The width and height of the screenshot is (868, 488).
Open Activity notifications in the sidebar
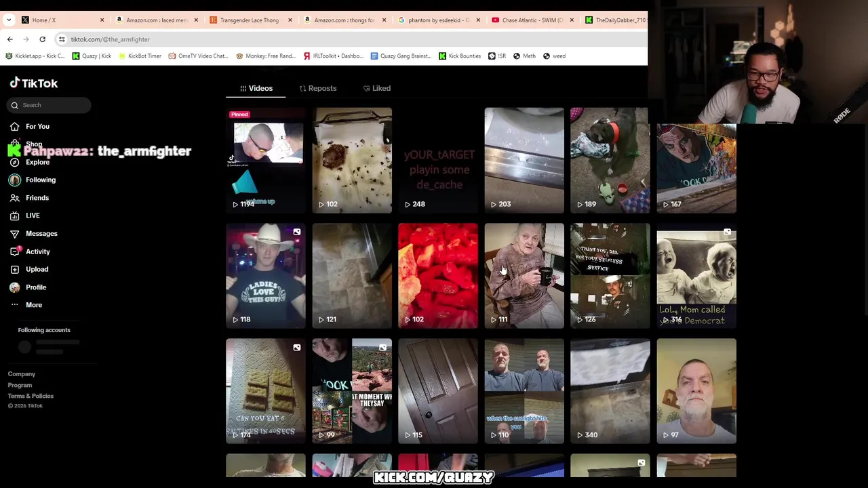pyautogui.click(x=38, y=251)
